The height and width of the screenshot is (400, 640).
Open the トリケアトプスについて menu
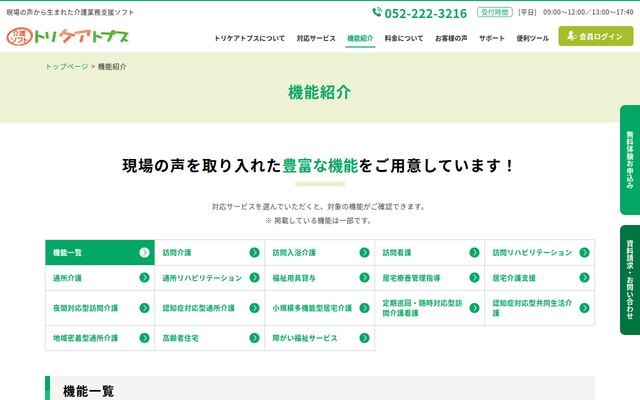tap(249, 38)
